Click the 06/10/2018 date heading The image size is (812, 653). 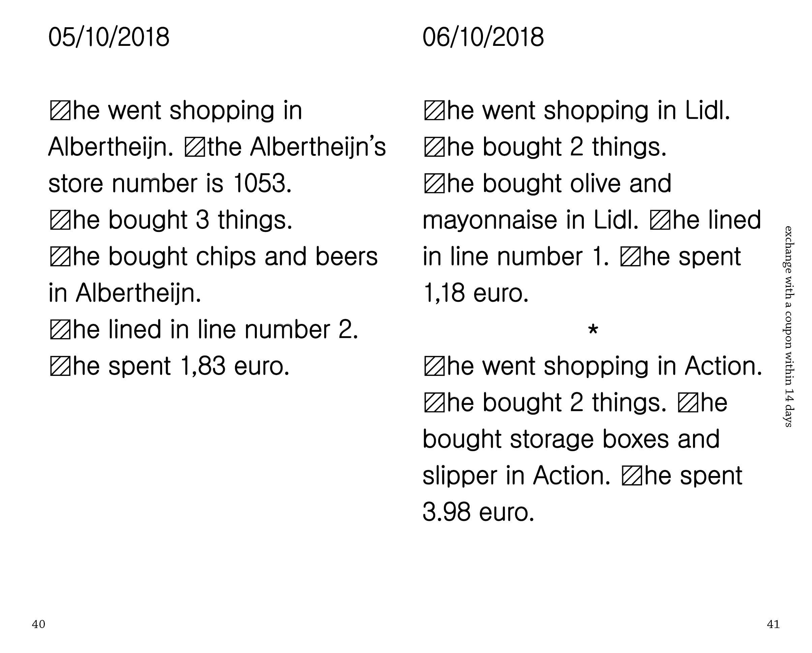tap(483, 37)
